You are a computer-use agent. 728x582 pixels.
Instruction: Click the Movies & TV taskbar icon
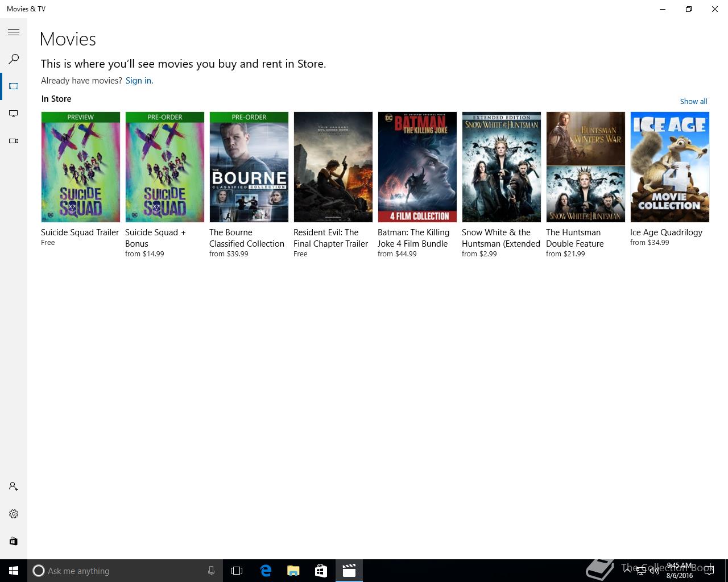349,571
